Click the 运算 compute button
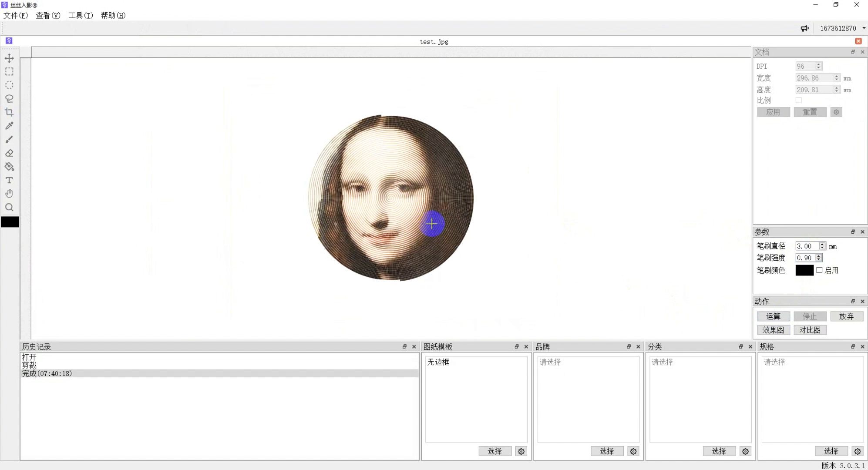The width and height of the screenshot is (868, 470). (x=773, y=316)
